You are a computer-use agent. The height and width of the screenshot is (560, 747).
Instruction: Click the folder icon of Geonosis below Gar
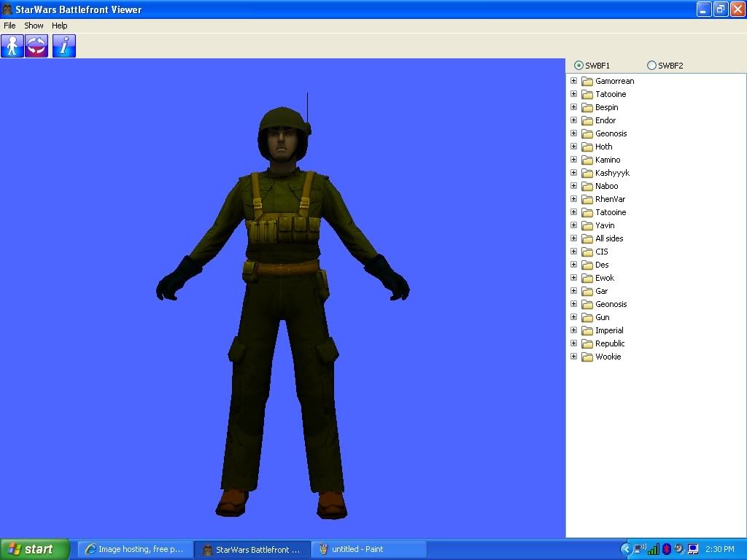click(x=587, y=304)
